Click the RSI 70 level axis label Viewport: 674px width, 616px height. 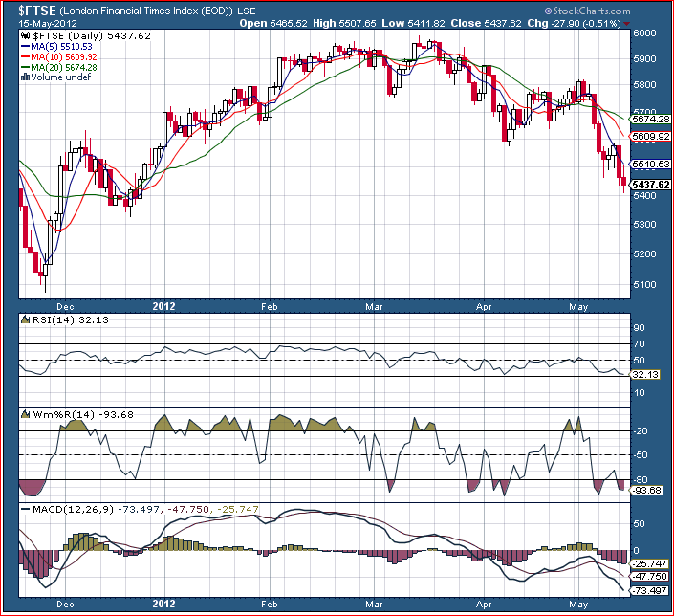[x=639, y=344]
